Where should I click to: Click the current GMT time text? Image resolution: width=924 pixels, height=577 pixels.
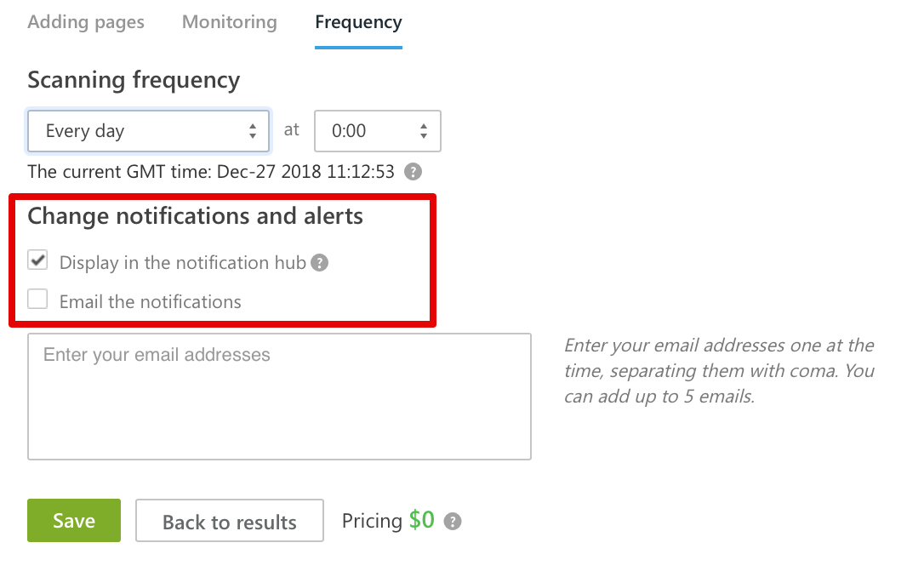211,172
